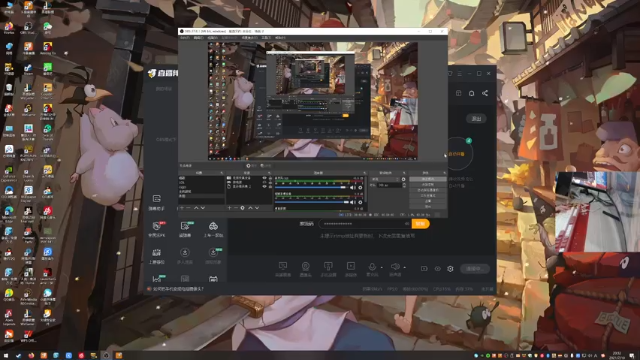Open the Help menu in OBS

280,38
